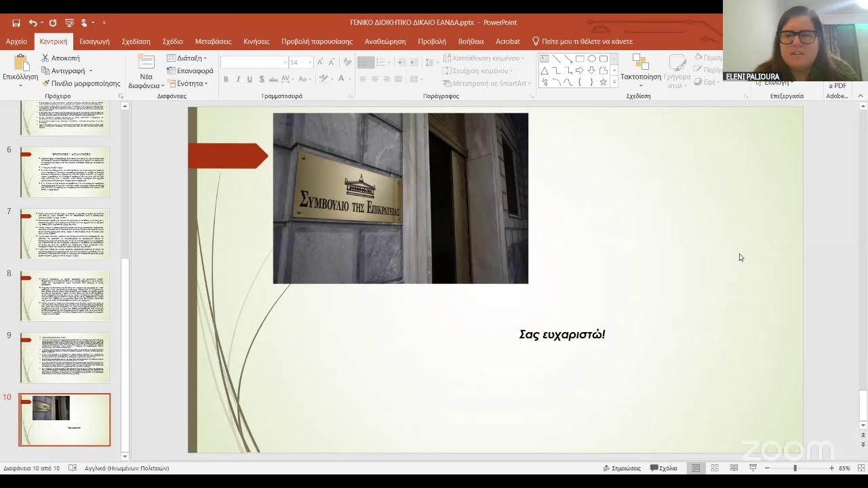This screenshot has width=868, height=488.
Task: Switch to Reading view icon
Action: (x=734, y=468)
